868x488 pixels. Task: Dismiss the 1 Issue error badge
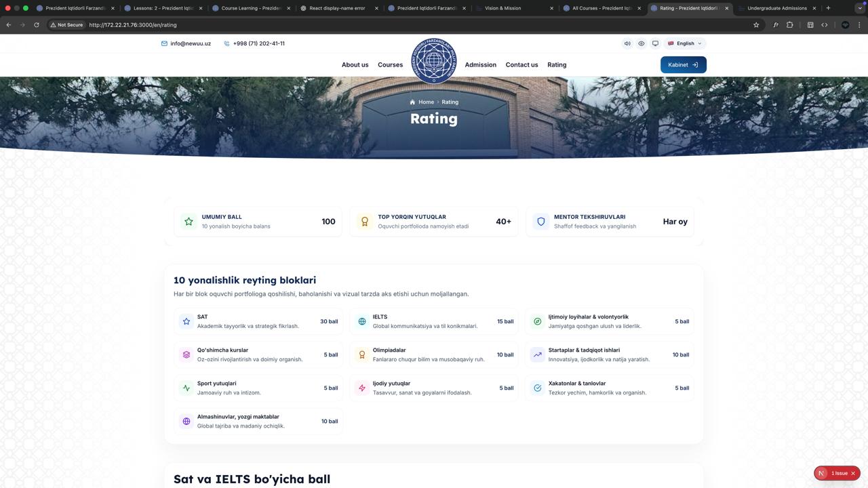[x=853, y=473]
